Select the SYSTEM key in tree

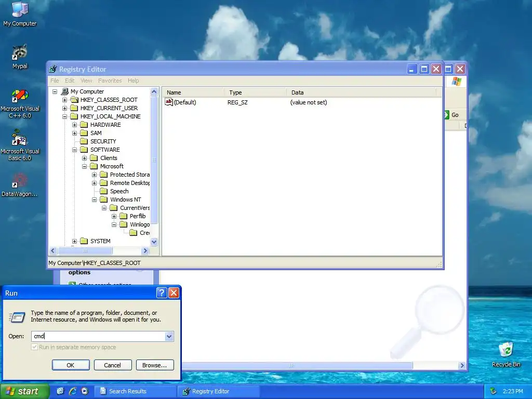pyautogui.click(x=100, y=241)
